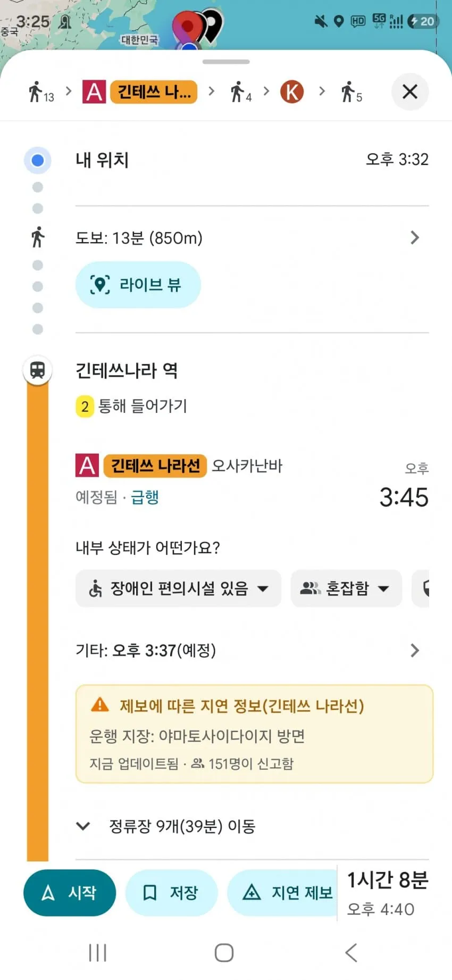Tap the blue My Location dot
The image size is (452, 980).
[x=37, y=160]
